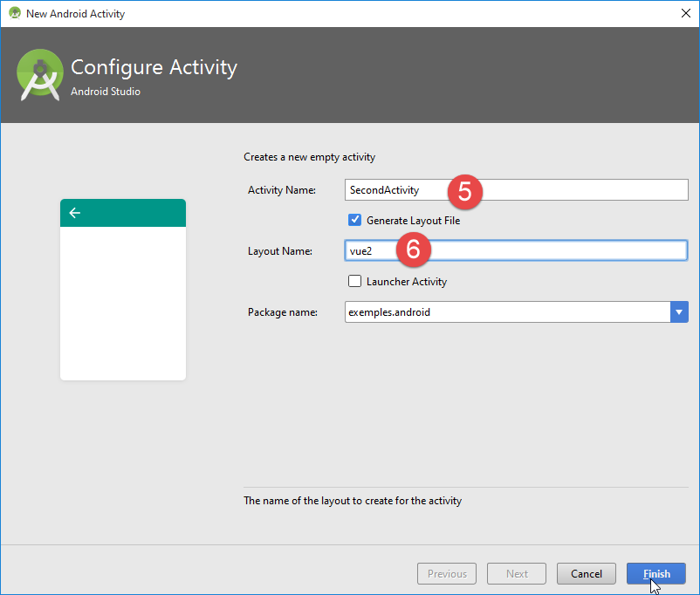The image size is (700, 595).
Task: Click the red circle marker numbered 6
Action: point(414,250)
